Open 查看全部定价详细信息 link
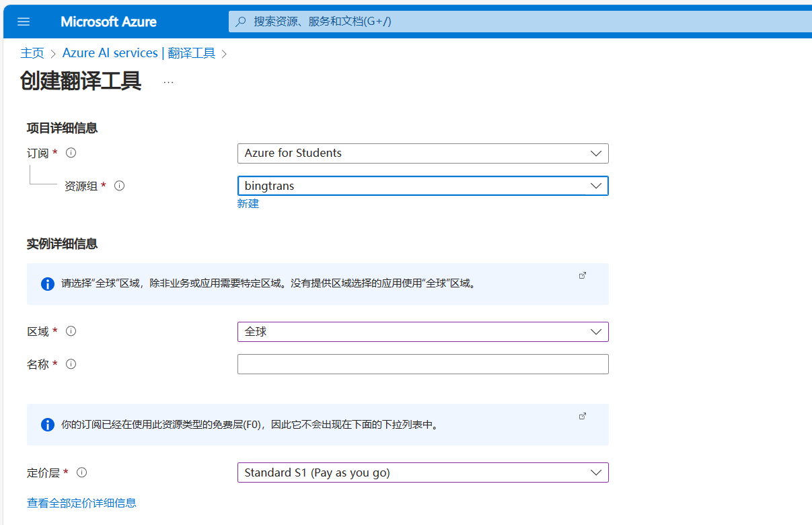This screenshot has width=812, height=525. [x=81, y=503]
